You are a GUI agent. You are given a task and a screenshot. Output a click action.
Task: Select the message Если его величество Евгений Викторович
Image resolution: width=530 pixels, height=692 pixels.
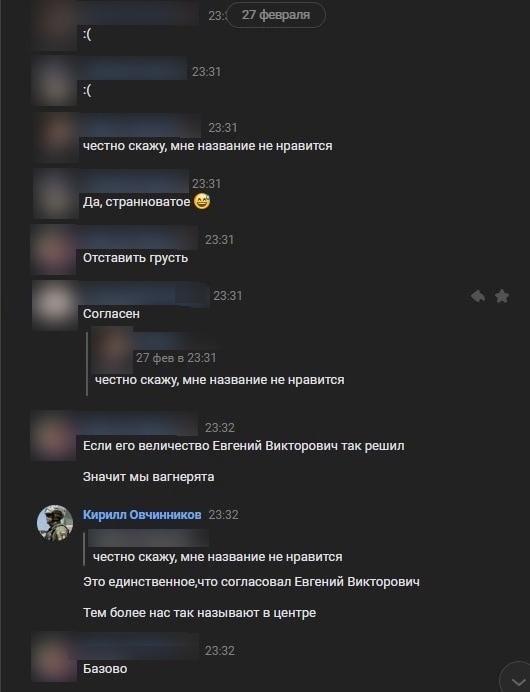coord(244,446)
